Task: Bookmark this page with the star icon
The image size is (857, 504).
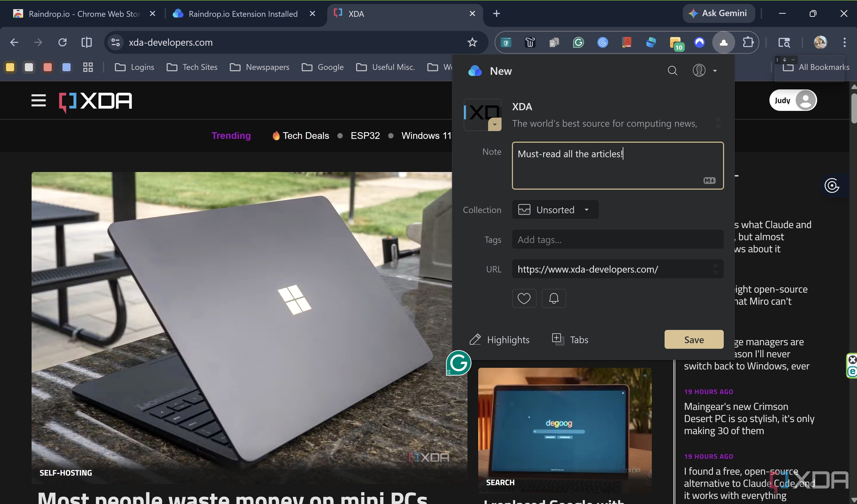Action: pos(472,43)
